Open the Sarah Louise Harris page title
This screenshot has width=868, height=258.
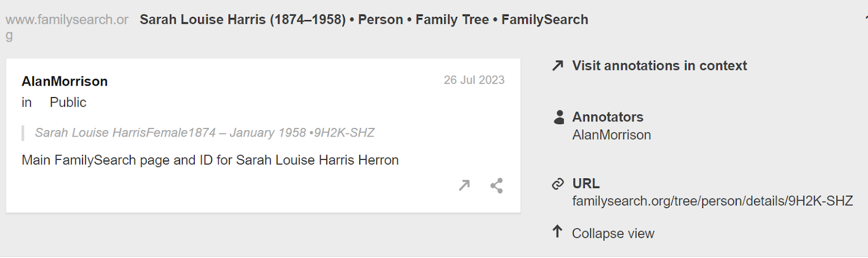[x=363, y=20]
